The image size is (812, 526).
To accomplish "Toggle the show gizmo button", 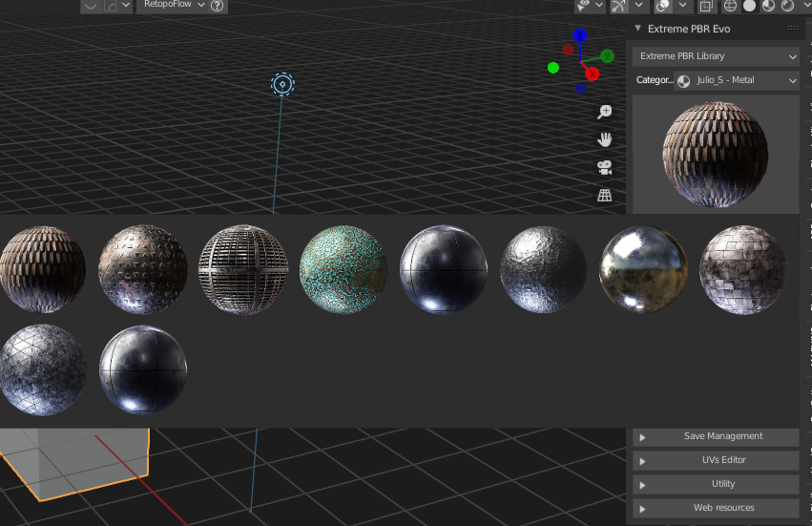I will click(x=618, y=5).
